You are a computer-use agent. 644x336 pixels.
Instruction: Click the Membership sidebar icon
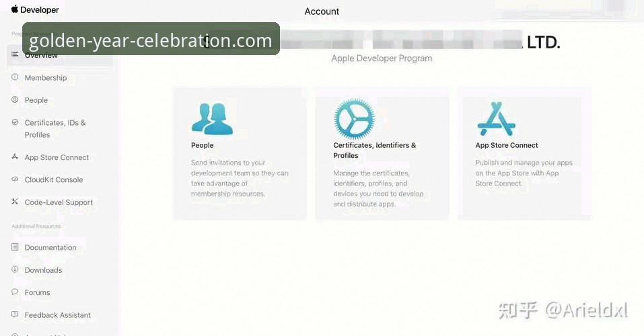15,78
